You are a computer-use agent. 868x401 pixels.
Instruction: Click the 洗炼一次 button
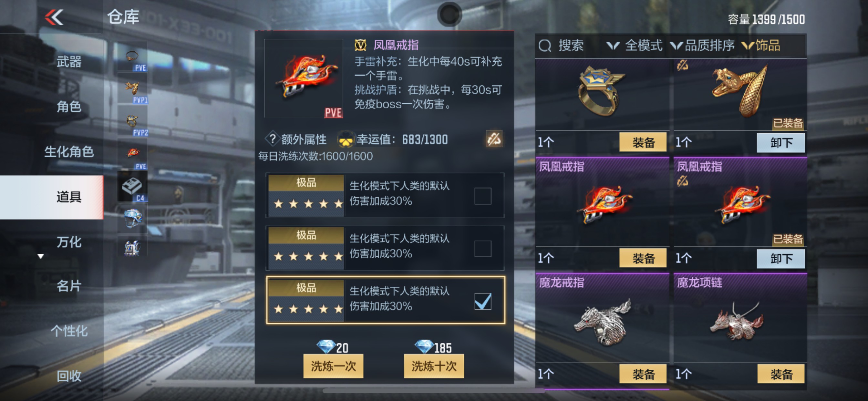(x=333, y=365)
